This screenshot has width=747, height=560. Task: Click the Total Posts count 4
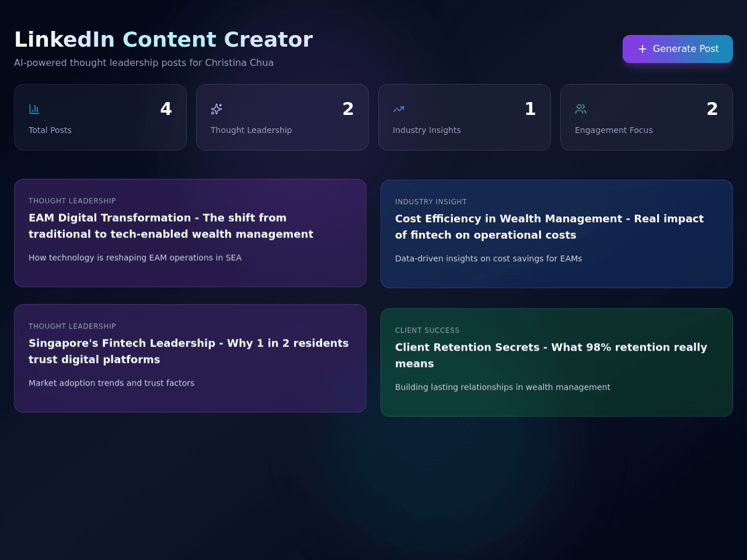pos(166,109)
